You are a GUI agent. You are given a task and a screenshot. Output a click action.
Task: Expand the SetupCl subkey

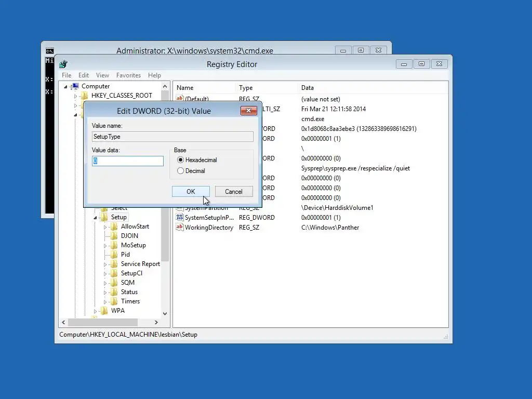pos(105,274)
